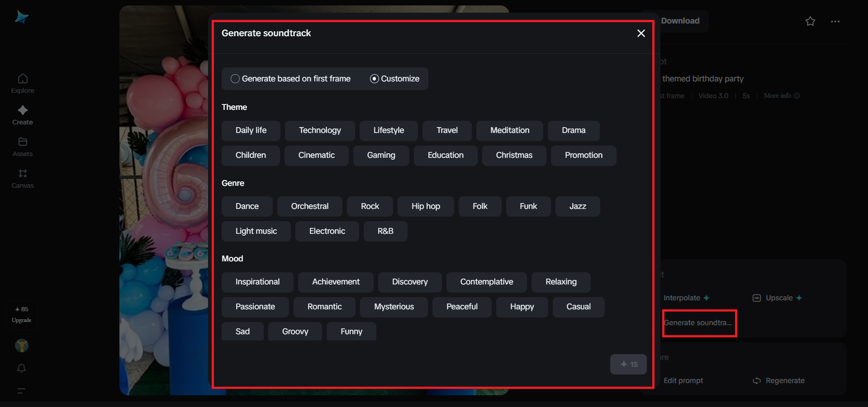This screenshot has height=407, width=868.
Task: Switch to the Explore section
Action: [x=22, y=82]
